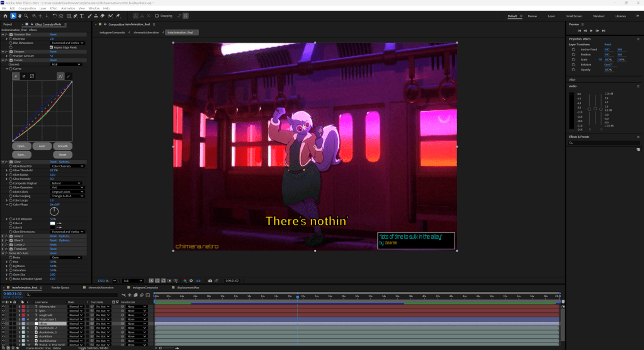This screenshot has width=644, height=350.
Task: Open the viewer resolution Full dropdown
Action: pyautogui.click(x=132, y=281)
